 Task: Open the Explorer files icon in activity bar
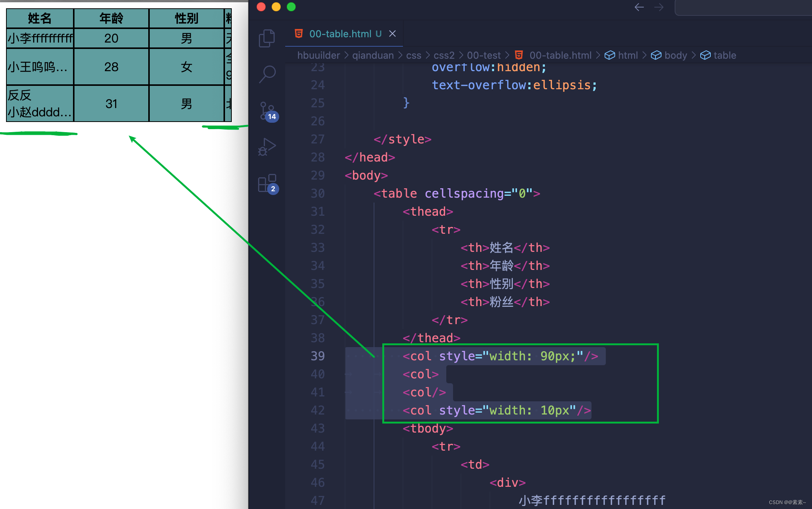(267, 38)
